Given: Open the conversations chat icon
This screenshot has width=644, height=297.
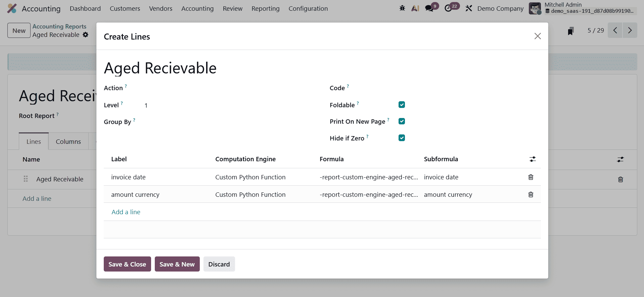Looking at the screenshot, I should point(429,8).
